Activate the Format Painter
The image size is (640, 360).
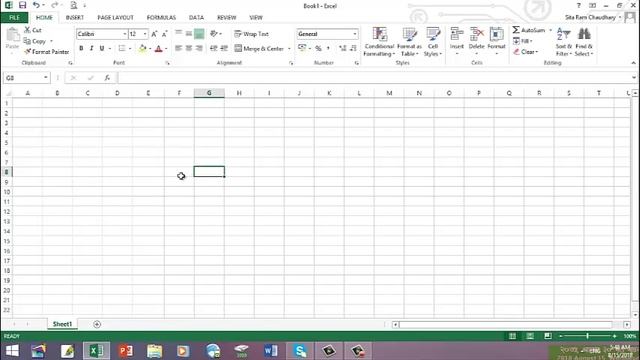click(x=47, y=52)
